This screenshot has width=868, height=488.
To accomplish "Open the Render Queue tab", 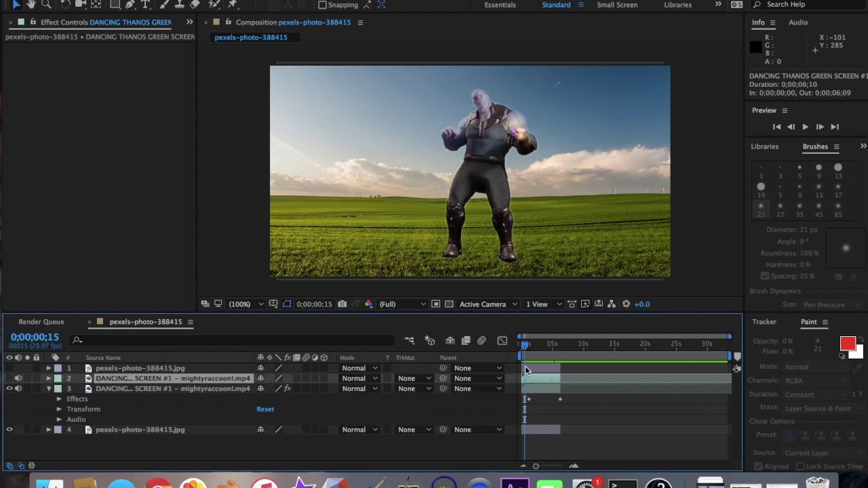I will pos(41,322).
